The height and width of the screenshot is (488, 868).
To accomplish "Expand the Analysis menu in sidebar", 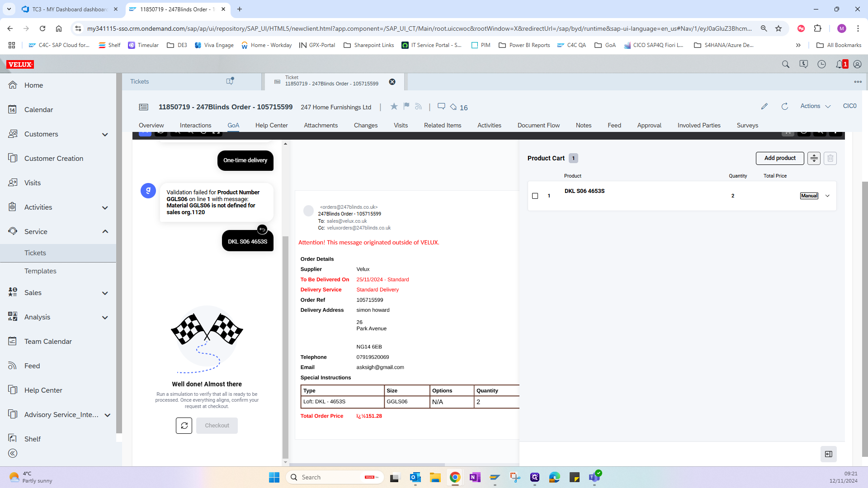I will pos(105,317).
